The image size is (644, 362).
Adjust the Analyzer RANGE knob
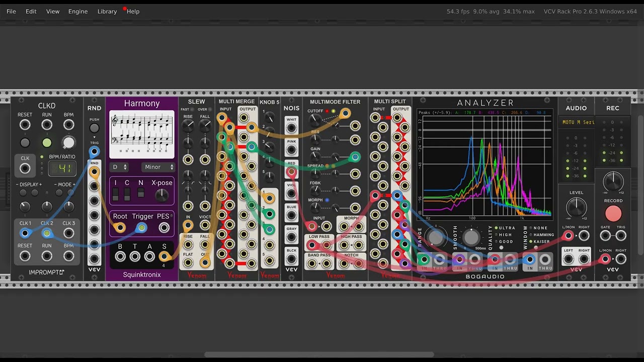(x=436, y=237)
